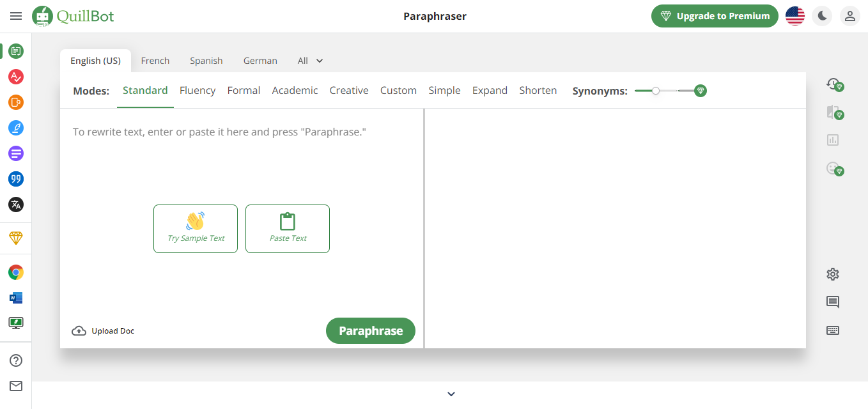Open the hotkeys keyboard icon
Viewport: 868px width, 409px height.
[833, 330]
